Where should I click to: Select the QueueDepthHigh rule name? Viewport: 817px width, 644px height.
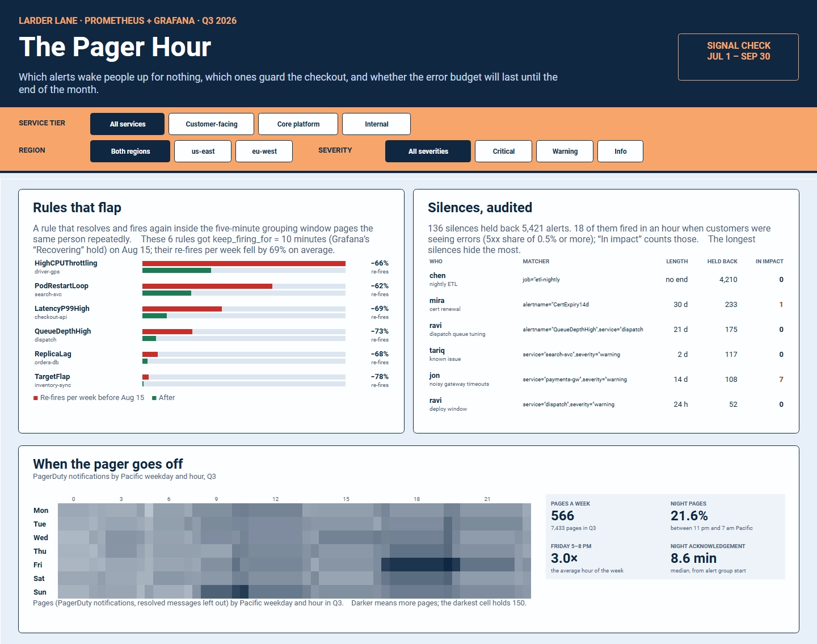tap(62, 331)
